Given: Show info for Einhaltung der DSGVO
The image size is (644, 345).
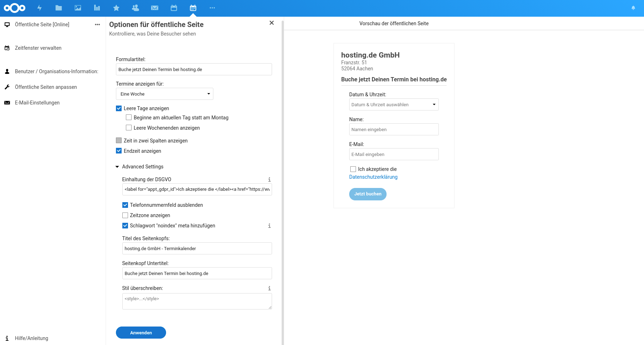Looking at the screenshot, I should (x=269, y=179).
